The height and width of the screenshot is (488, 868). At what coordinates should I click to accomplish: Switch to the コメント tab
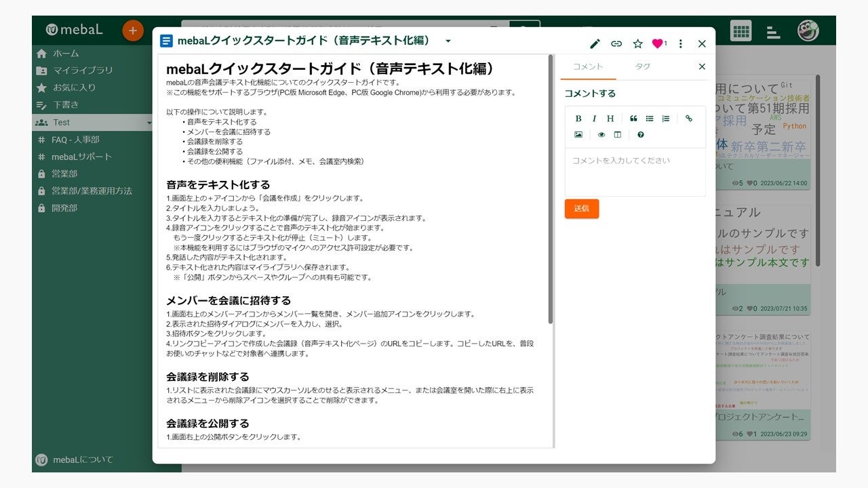click(588, 66)
